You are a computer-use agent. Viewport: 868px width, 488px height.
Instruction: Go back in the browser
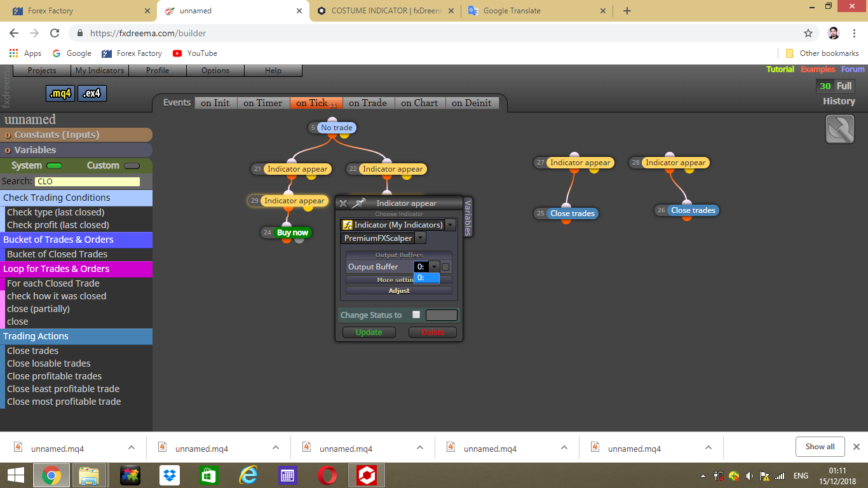tap(14, 33)
